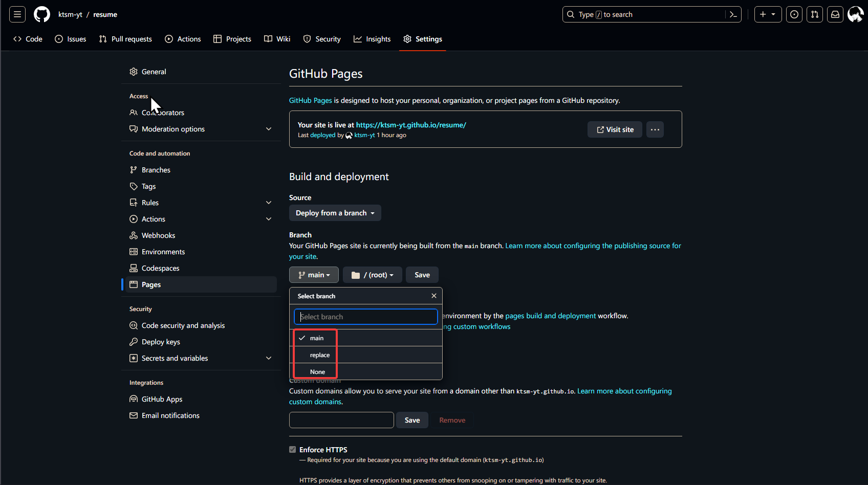Open 'pages build and deployment' workflow link
868x485 pixels.
[x=551, y=316]
